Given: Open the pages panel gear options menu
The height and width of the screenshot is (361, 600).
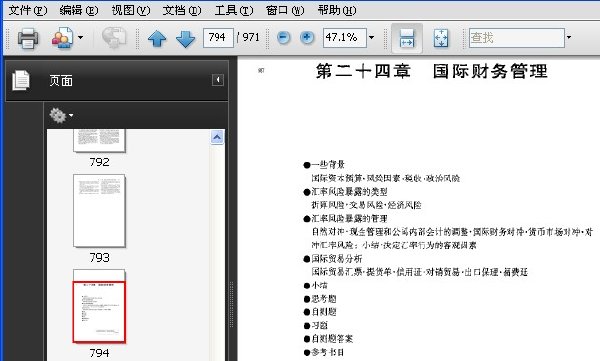Looking at the screenshot, I should (x=61, y=115).
